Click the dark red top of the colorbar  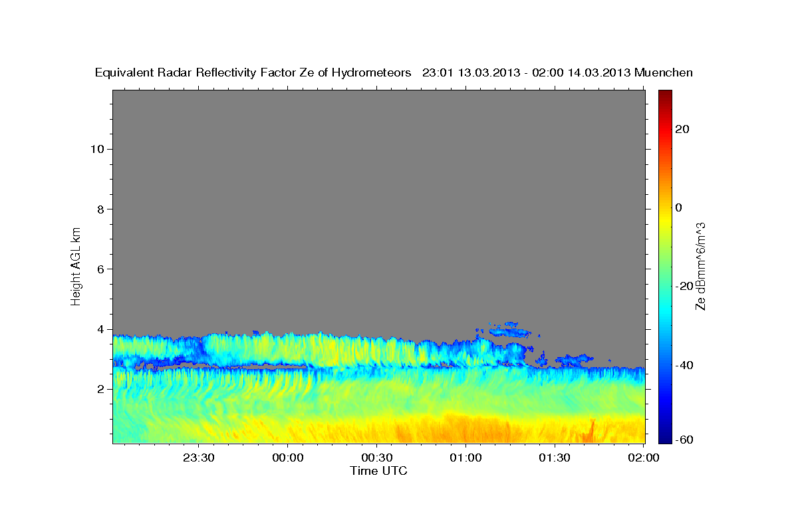click(x=665, y=94)
